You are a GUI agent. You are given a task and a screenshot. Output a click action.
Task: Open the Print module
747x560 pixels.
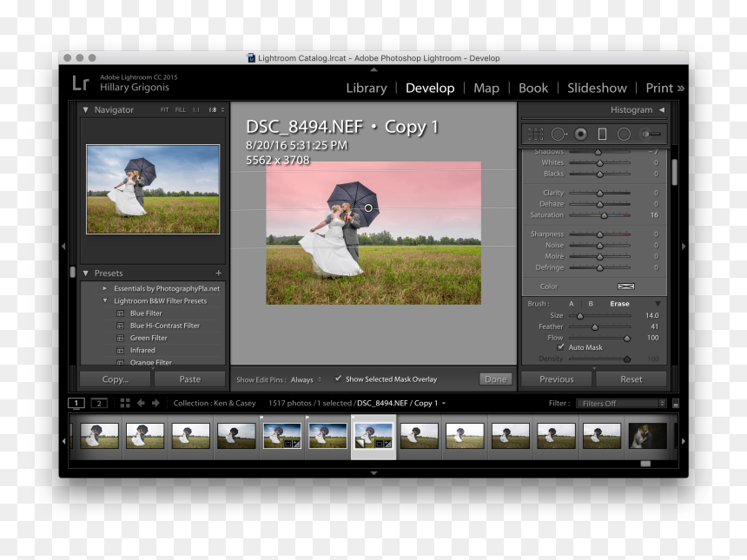[x=659, y=88]
